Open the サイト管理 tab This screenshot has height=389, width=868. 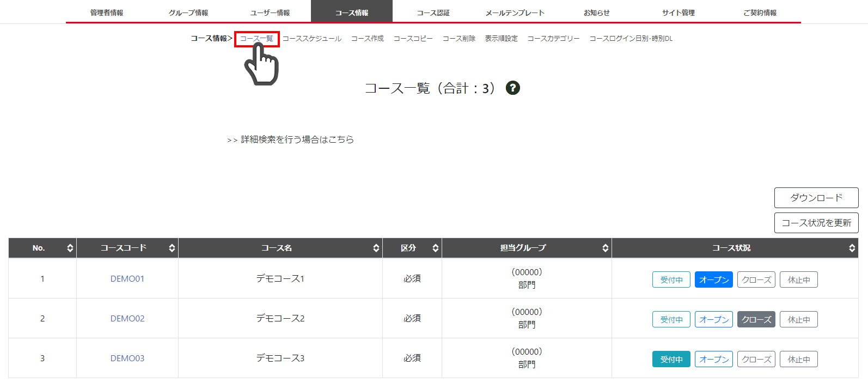pos(678,12)
